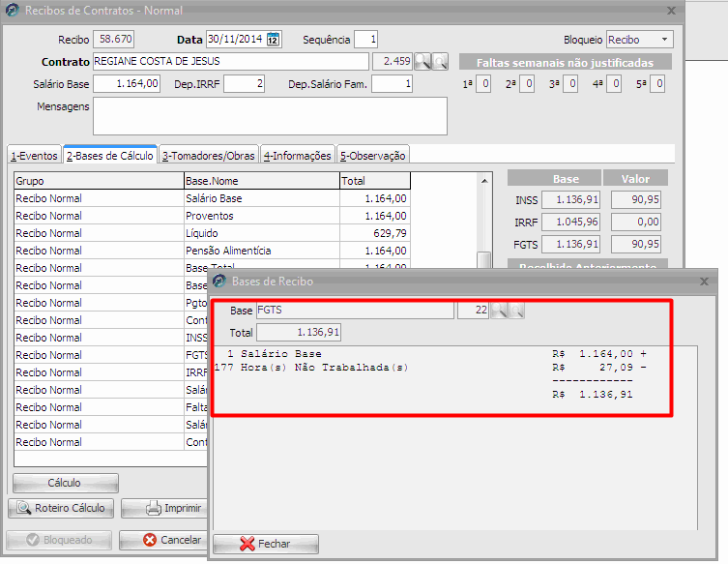
Task: Click the 5ª weekly absence field
Action: click(657, 84)
